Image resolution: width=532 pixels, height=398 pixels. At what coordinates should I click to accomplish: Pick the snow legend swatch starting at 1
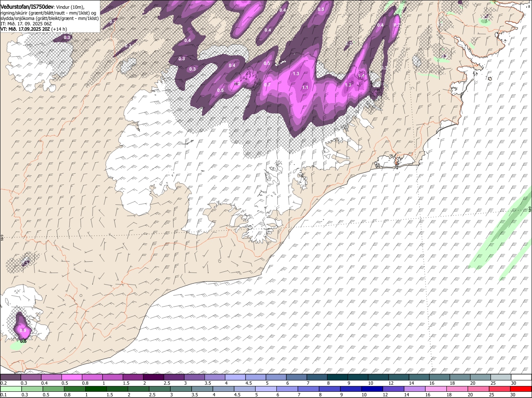[x=113, y=377]
